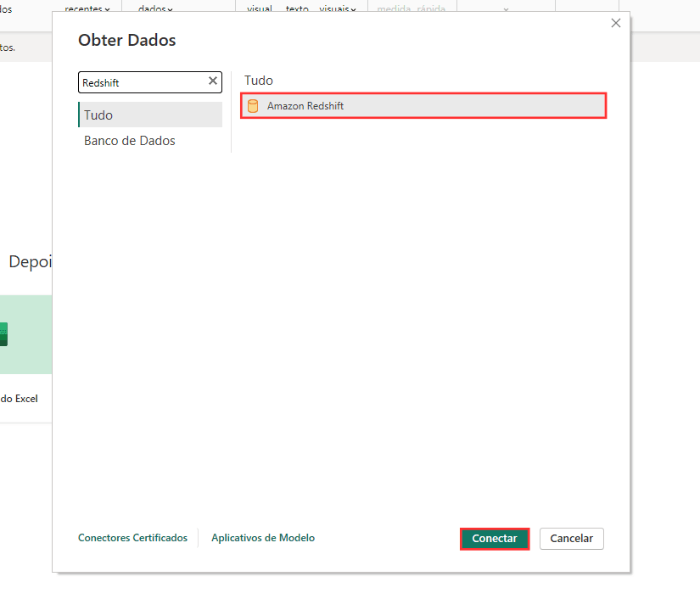Click the Amazon Redshift database icon
Screen dimensions: 700x610
click(x=253, y=105)
